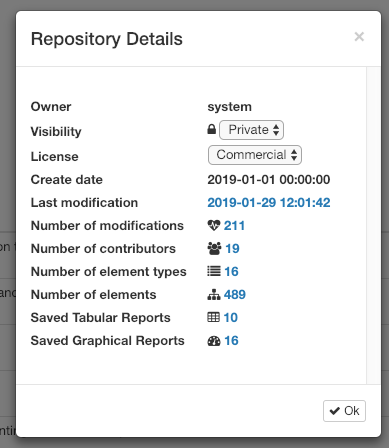Image resolution: width=389 pixels, height=448 pixels.
Task: Click the dialog's vertical scrollbar track
Action: [x=373, y=225]
